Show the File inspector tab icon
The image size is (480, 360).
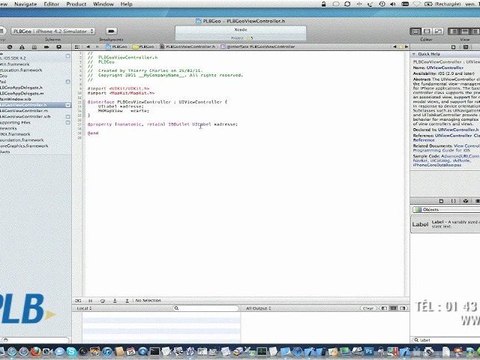(454, 47)
